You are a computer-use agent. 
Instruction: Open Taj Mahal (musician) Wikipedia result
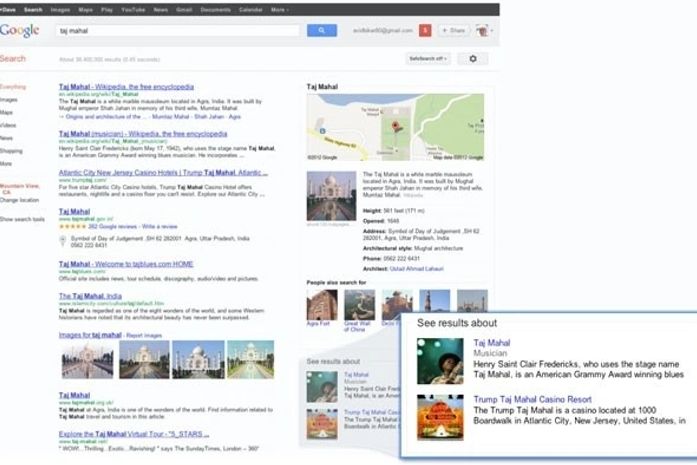143,133
